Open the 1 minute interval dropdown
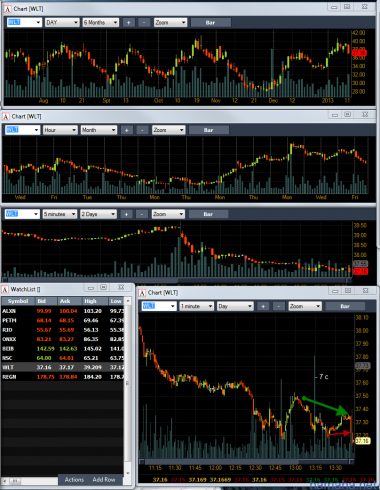380x490 pixels. click(196, 306)
